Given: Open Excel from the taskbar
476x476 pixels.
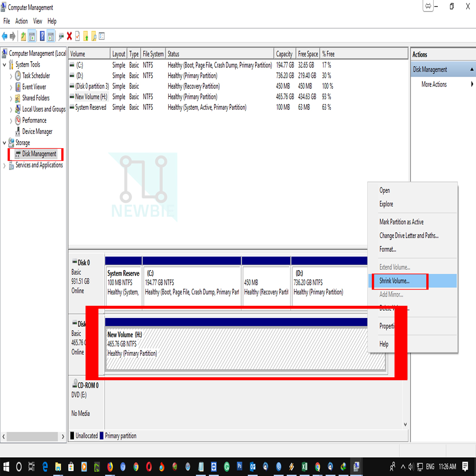Looking at the screenshot, I should tap(304, 467).
